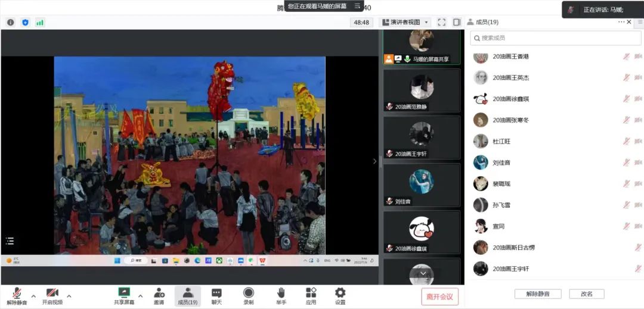Image resolution: width=644 pixels, height=309 pixels.
Task: Click the Windows Start icon in shared taskbar
Action: point(117,260)
